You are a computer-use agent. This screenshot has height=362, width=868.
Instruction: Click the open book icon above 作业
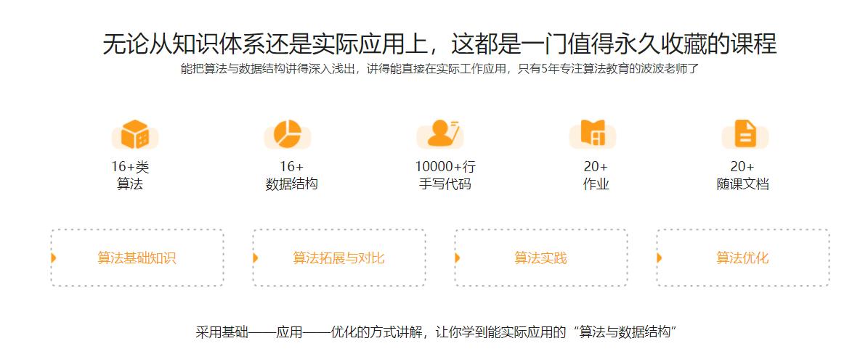(x=593, y=134)
